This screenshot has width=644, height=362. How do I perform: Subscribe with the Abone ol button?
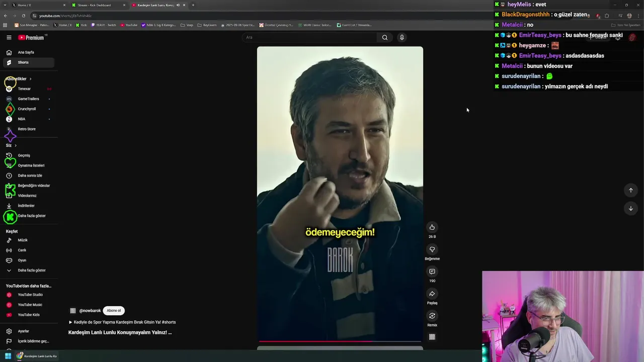coord(114,311)
